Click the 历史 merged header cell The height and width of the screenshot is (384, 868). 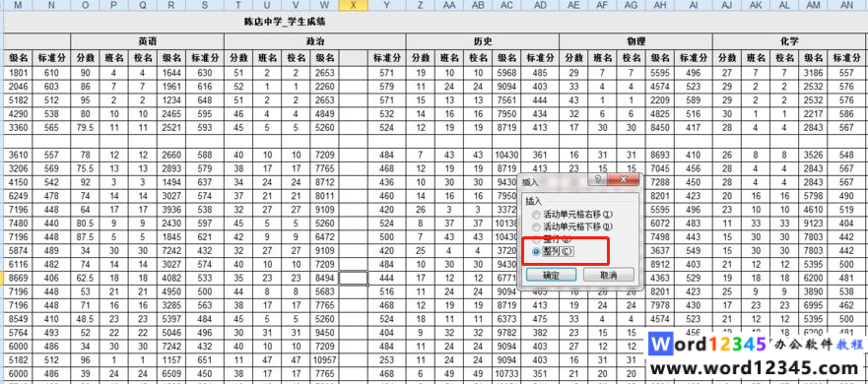click(483, 42)
